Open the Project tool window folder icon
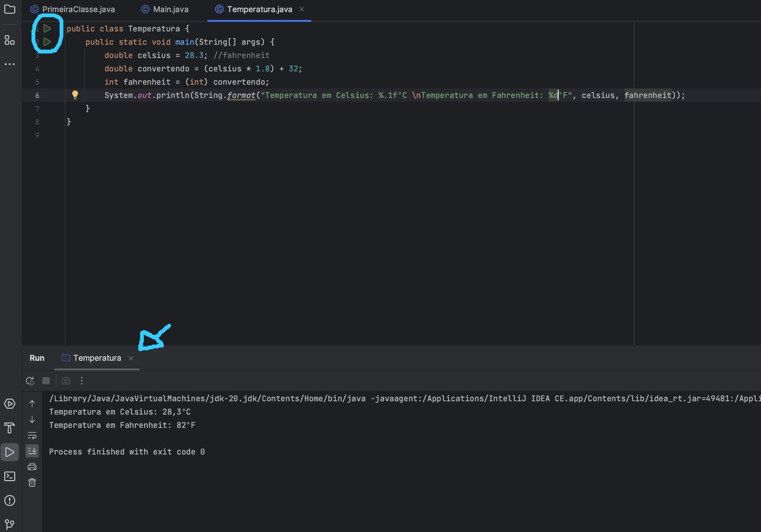The image size is (761, 532). click(x=10, y=9)
